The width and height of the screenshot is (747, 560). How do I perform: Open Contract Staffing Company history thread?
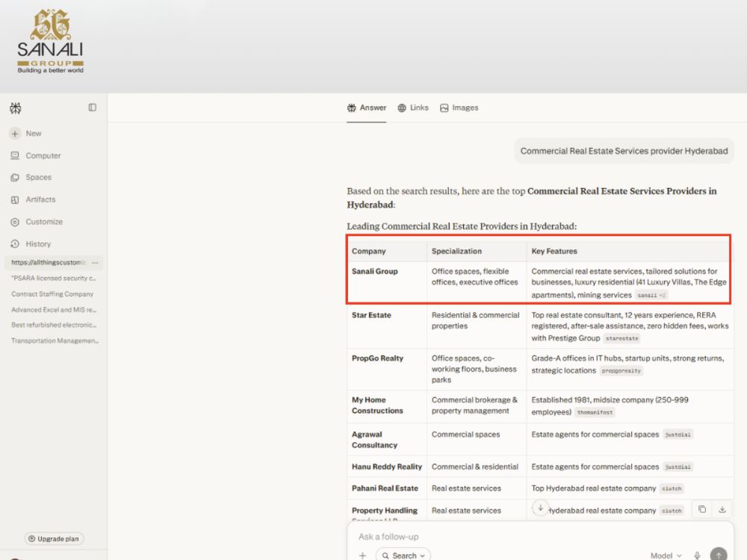click(52, 293)
